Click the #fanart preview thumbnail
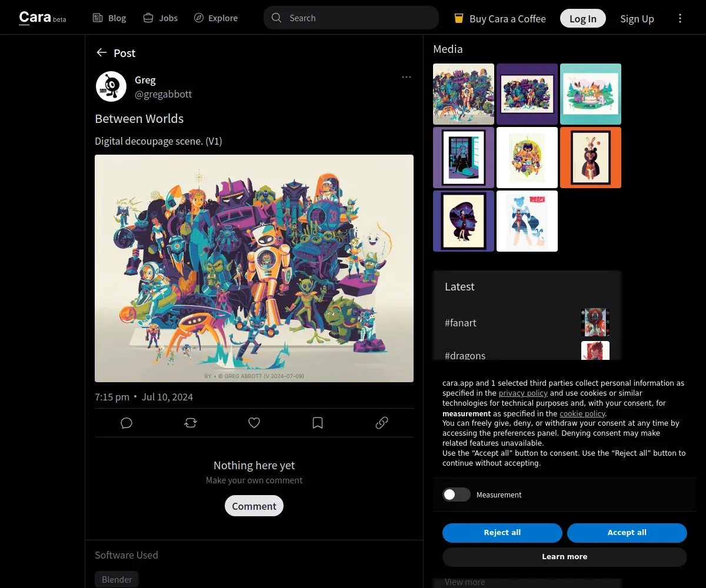Screen dimensions: 706x588 coord(595,322)
